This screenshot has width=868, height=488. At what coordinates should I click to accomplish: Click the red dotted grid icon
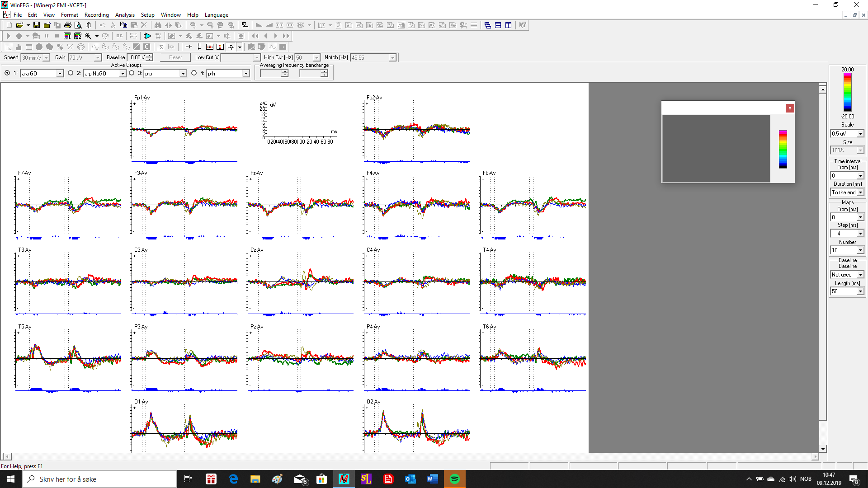210,47
